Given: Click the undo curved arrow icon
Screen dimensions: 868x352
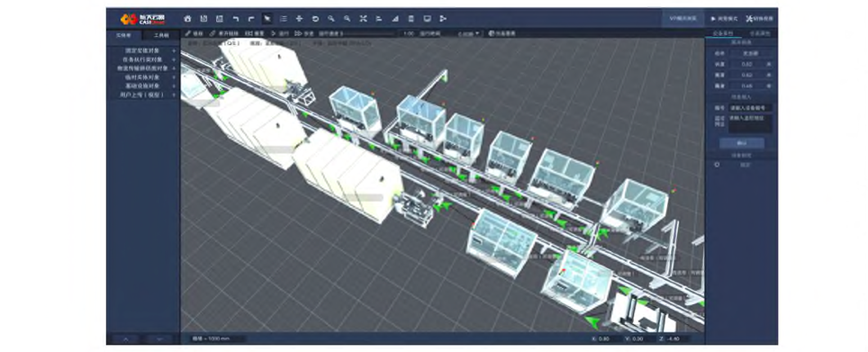Looking at the screenshot, I should [x=235, y=19].
